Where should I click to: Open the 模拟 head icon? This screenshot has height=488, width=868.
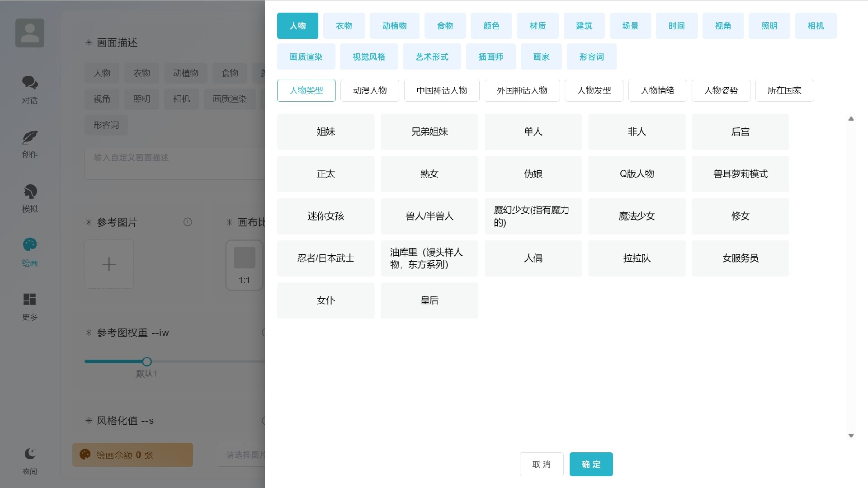[x=30, y=192]
